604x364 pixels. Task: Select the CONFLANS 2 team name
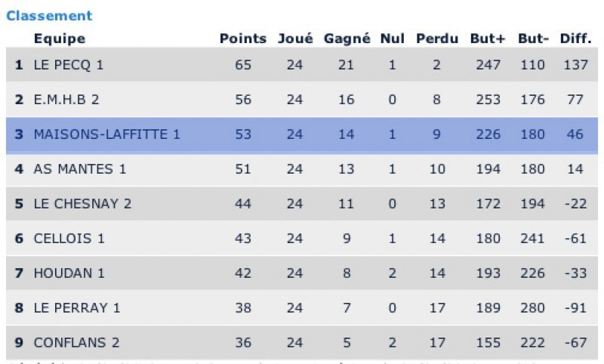click(77, 343)
